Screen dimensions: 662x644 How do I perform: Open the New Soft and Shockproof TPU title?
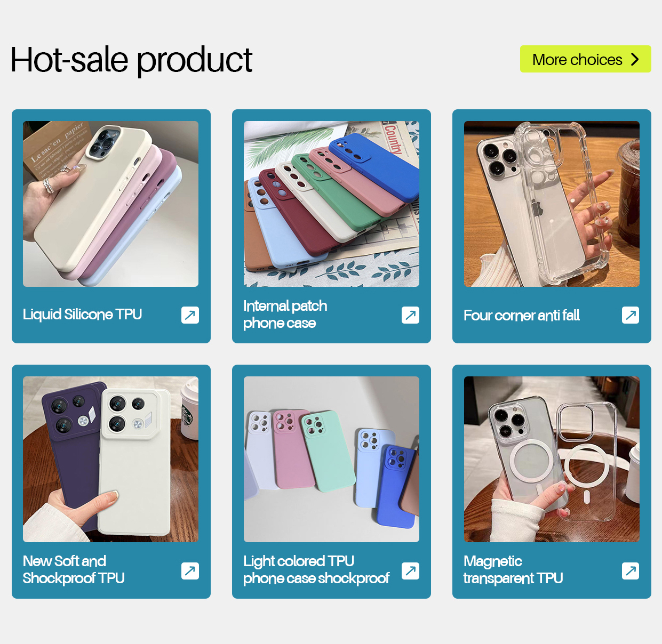coord(74,569)
